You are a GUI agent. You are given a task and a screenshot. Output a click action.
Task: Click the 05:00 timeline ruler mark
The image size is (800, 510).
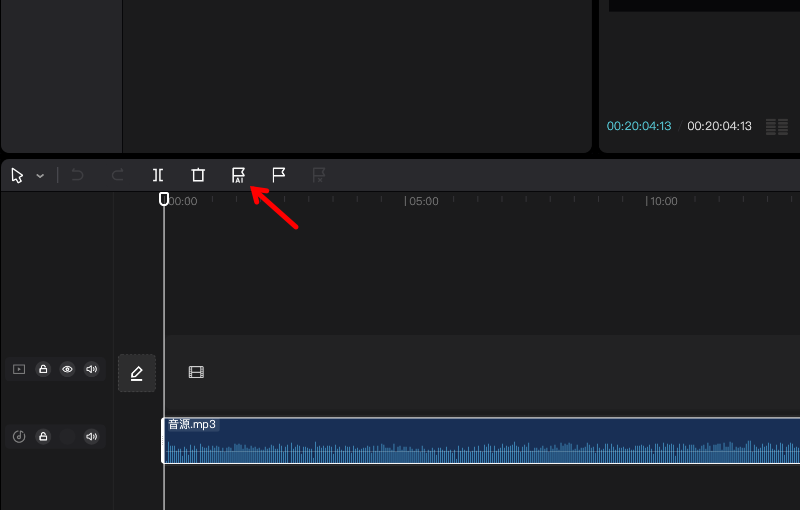pyautogui.click(x=421, y=201)
